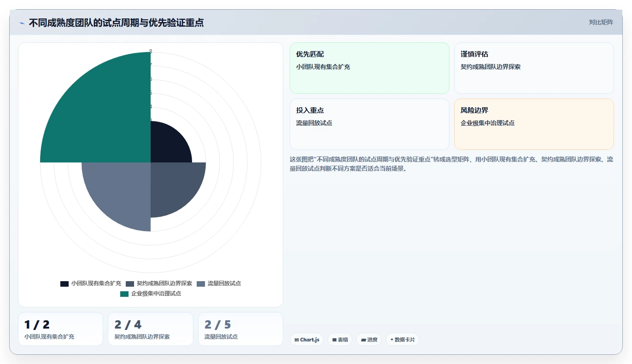The image size is (632, 364).
Task: Open the Chart.js chip
Action: coord(306,340)
